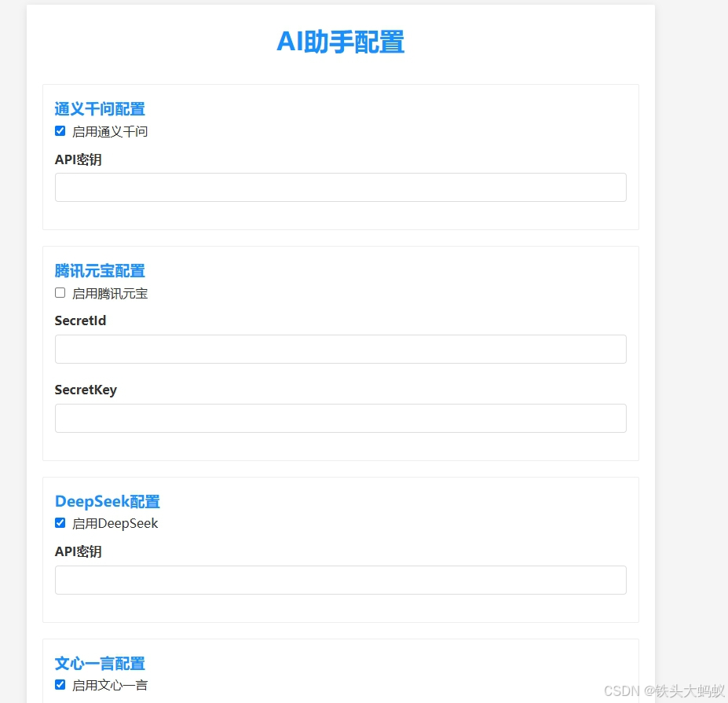Click the API密钥 label under DeepSeek
This screenshot has width=728, height=703.
(x=78, y=551)
